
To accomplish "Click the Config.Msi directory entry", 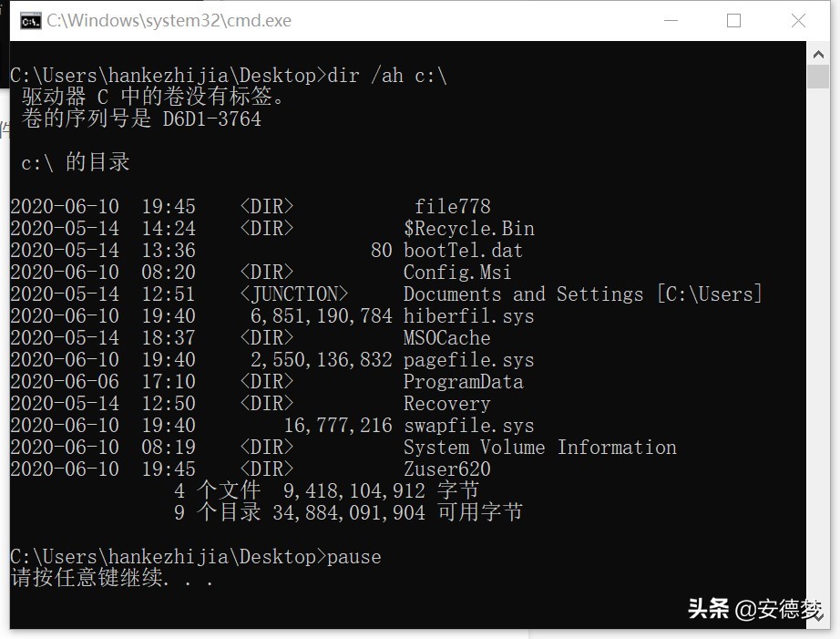I will (x=457, y=273).
